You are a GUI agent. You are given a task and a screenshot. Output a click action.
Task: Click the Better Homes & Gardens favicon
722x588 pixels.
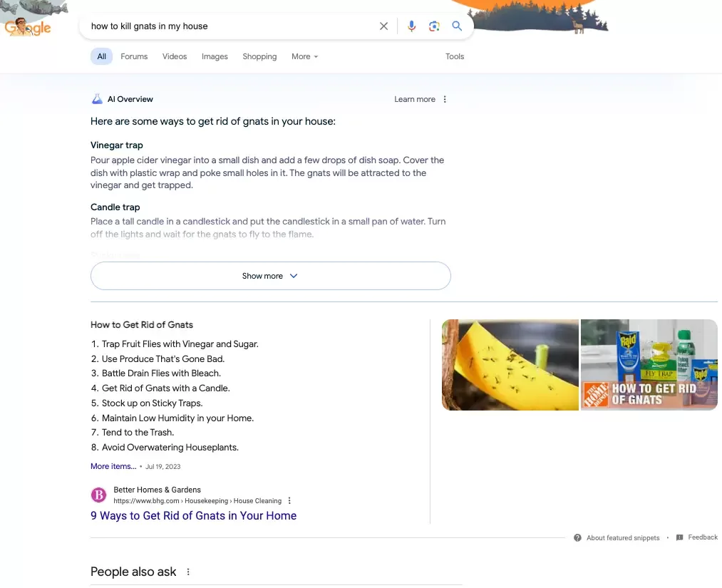(x=98, y=495)
